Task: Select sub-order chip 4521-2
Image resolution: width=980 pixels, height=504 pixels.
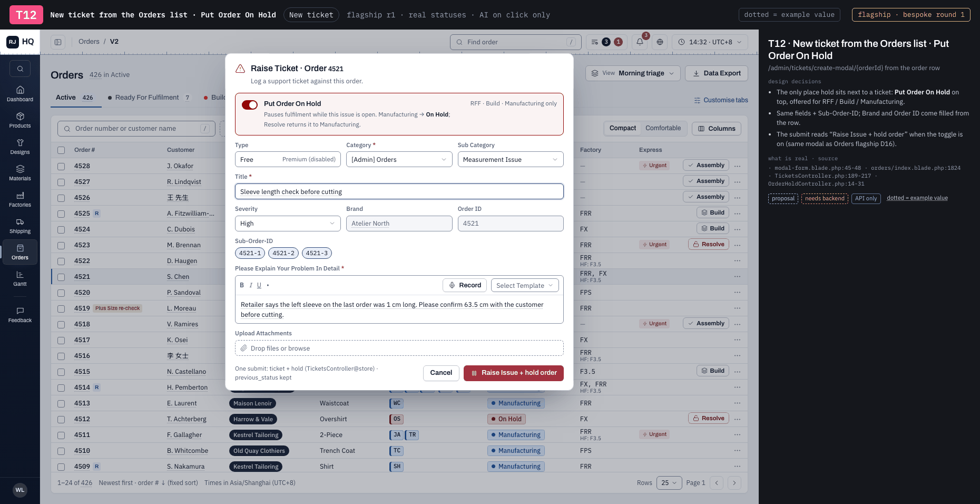Action: coord(283,253)
